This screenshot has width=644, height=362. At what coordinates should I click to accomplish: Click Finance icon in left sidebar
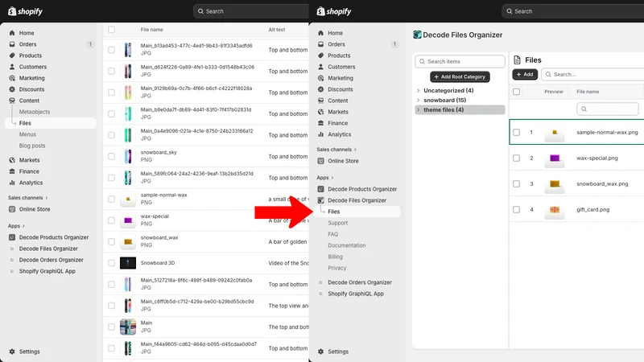(12, 171)
